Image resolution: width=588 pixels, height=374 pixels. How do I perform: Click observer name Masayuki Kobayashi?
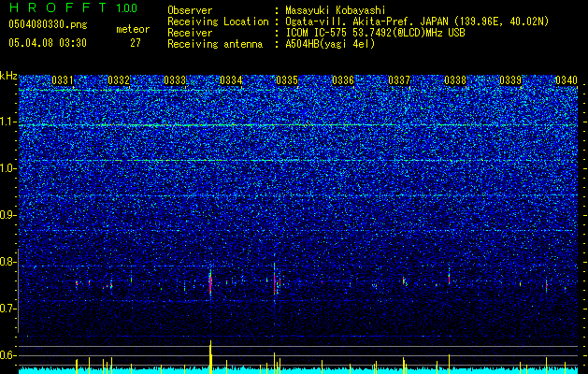pos(336,10)
